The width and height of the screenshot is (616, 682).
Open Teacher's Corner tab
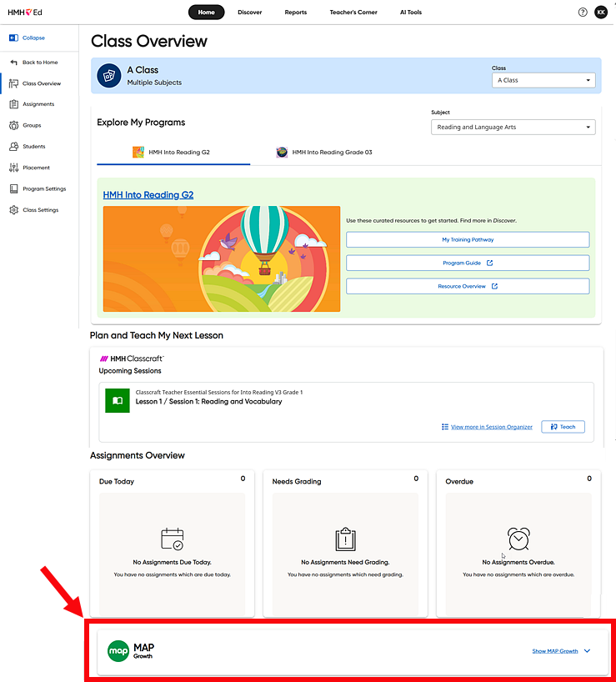point(353,13)
